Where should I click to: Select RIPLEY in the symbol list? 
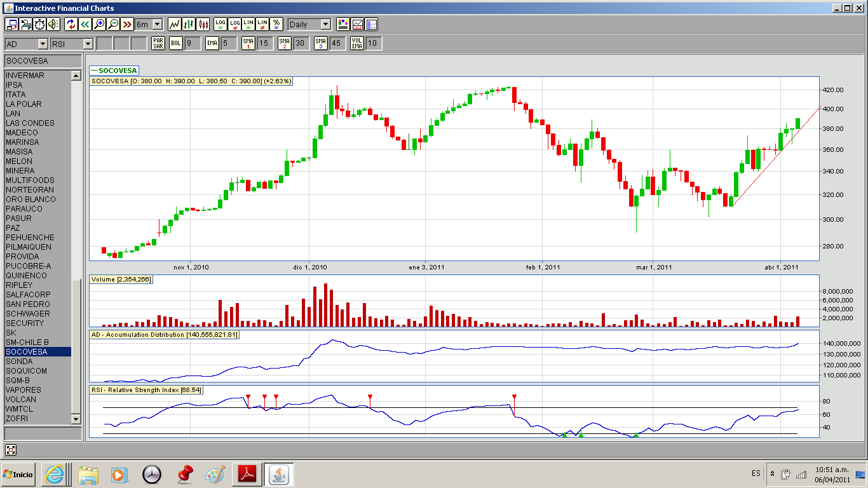pyautogui.click(x=19, y=285)
